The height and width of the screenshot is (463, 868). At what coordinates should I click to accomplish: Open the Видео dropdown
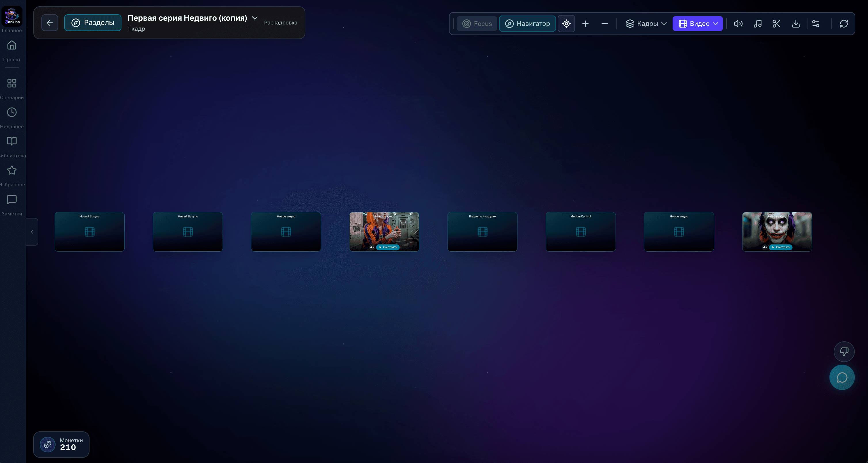coord(698,24)
